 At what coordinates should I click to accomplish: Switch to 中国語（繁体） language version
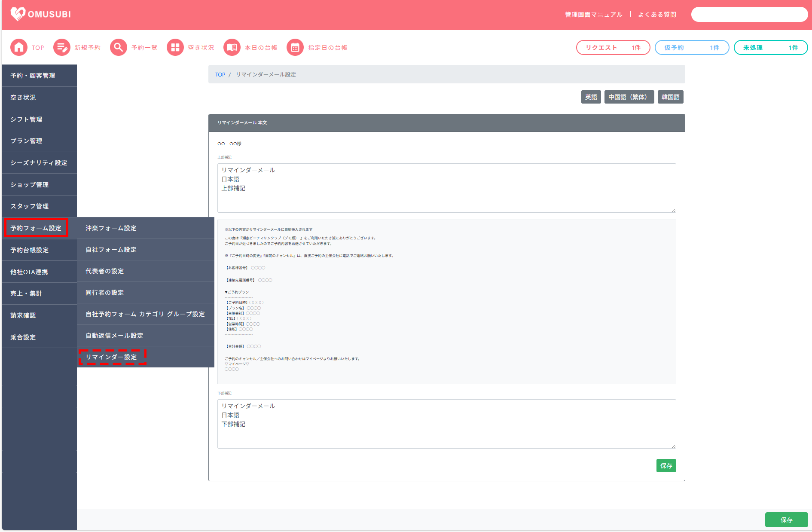(x=629, y=97)
